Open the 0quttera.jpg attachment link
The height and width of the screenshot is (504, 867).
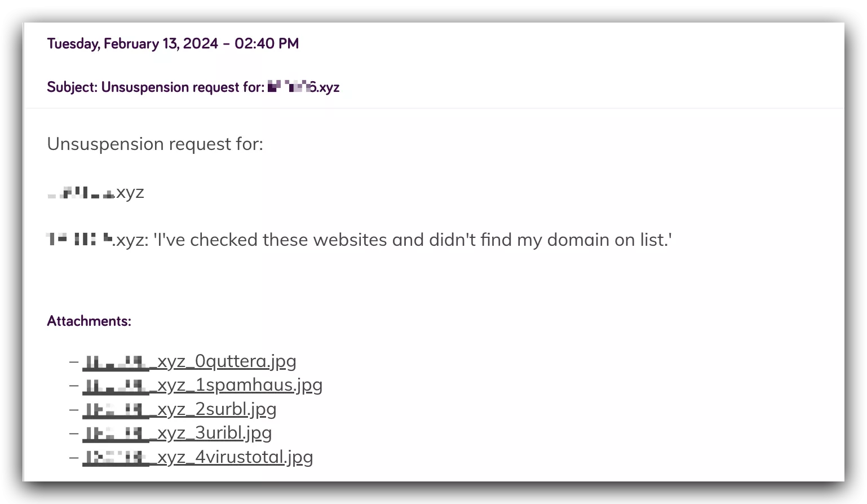click(x=189, y=361)
